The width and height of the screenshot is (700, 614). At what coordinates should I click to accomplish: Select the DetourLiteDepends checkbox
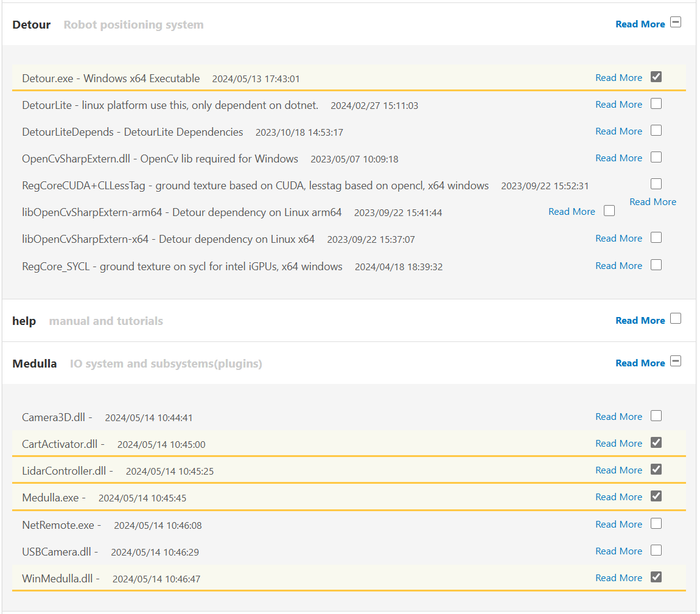[656, 130]
